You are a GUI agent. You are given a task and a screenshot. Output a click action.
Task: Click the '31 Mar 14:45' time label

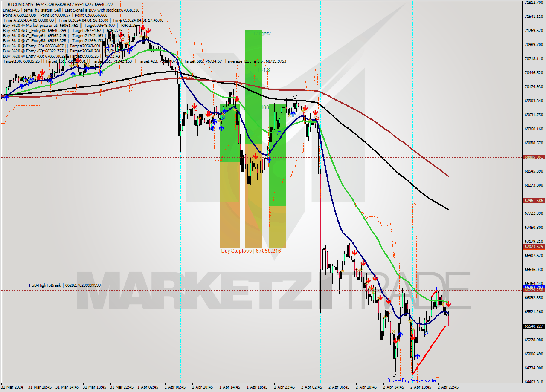click(x=67, y=388)
